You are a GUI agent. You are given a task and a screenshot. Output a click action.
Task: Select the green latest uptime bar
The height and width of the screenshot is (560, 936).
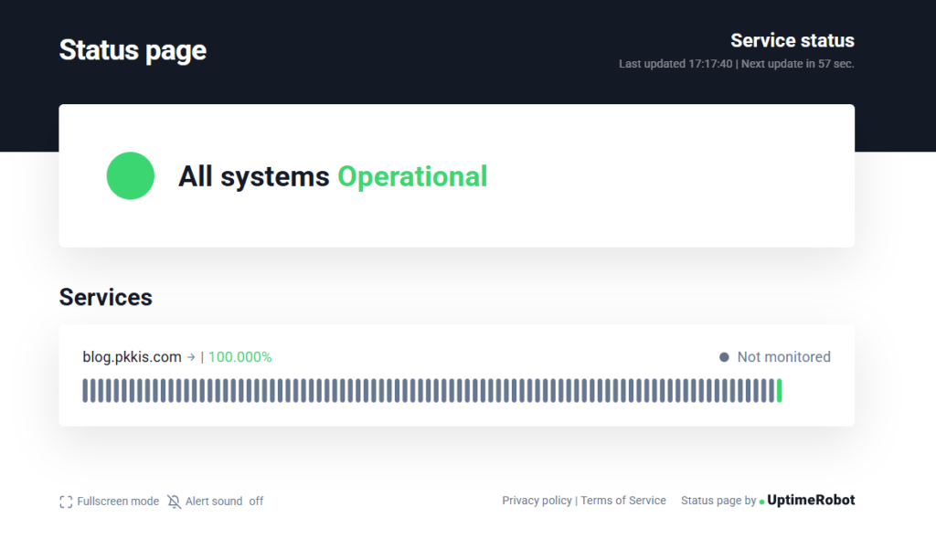click(779, 391)
